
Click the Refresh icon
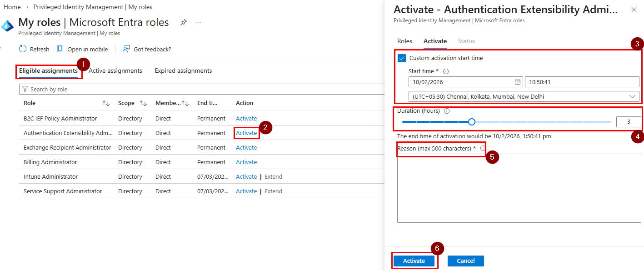point(22,49)
